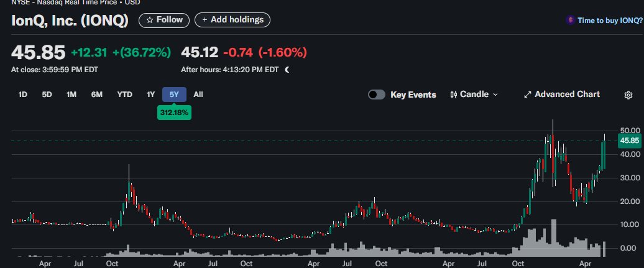
Task: Click the (-1.60%) after-hours percent
Action: click(x=283, y=53)
